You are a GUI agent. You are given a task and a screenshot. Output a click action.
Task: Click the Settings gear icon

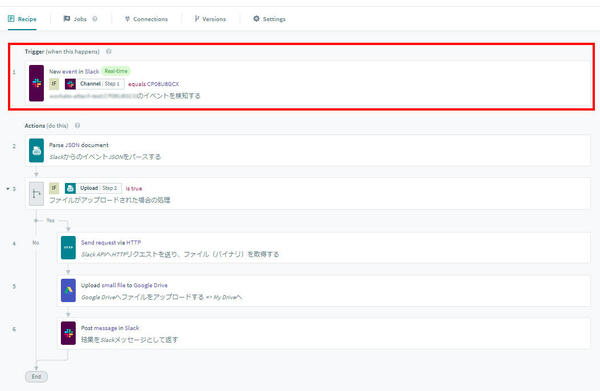[256, 18]
